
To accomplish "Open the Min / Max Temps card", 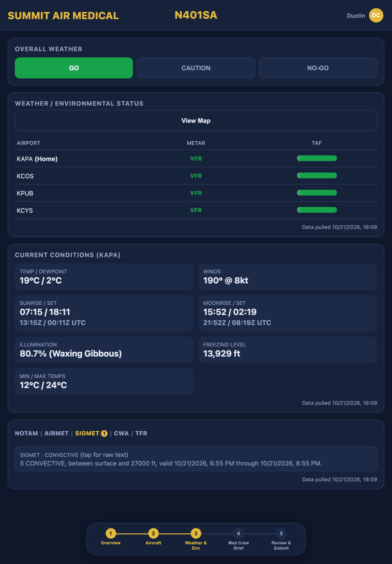I will pos(104,381).
